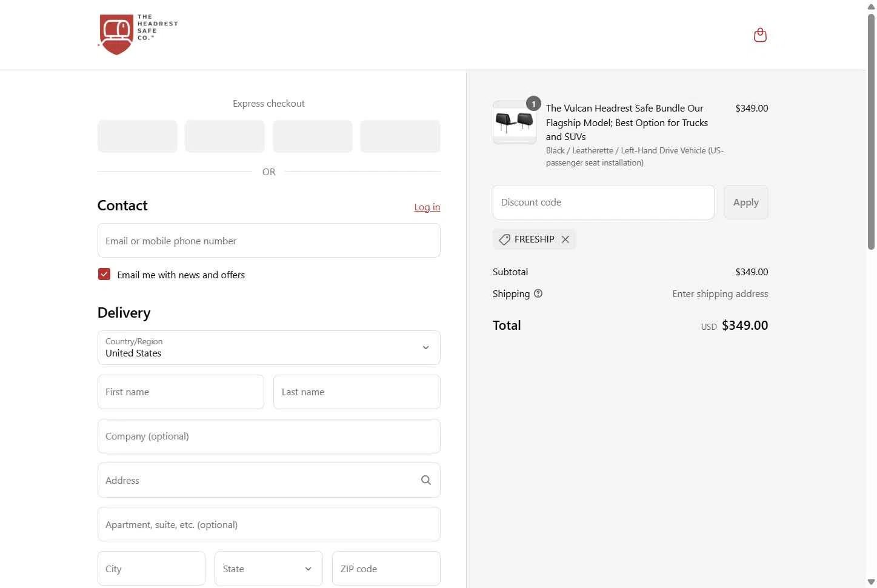This screenshot has width=877, height=588.
Task: Click the FREESHIP tag icon
Action: click(504, 240)
